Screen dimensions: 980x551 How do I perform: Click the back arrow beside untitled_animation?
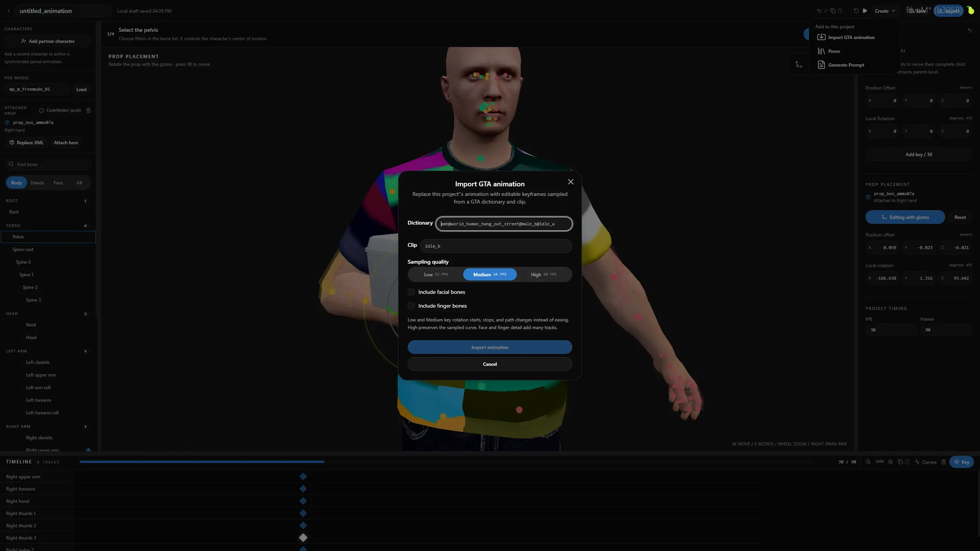coord(9,11)
